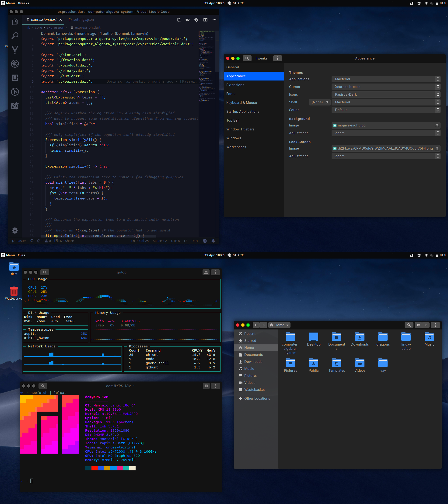Switch Files to list view icon
This screenshot has width=448, height=504.
[418, 325]
